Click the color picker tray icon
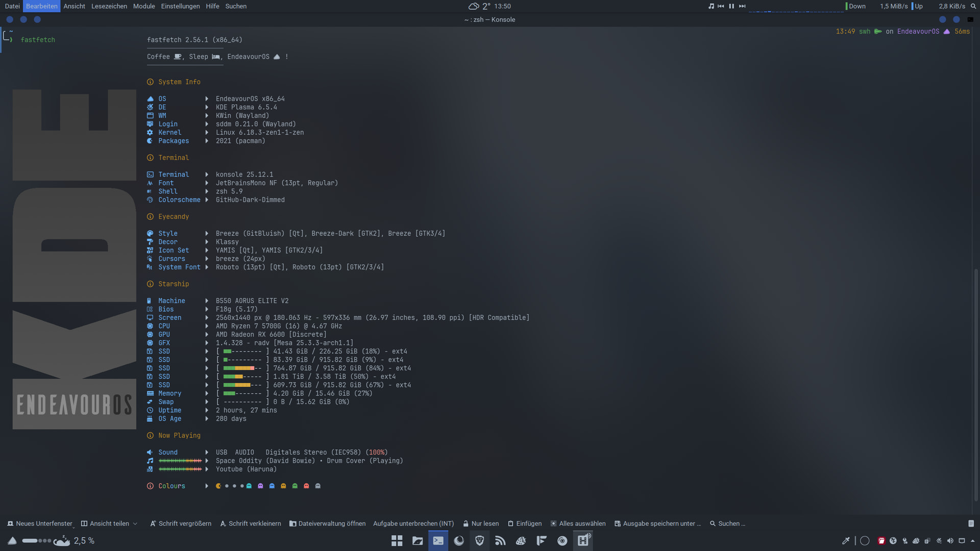Viewport: 980px width, 551px height. [x=846, y=541]
